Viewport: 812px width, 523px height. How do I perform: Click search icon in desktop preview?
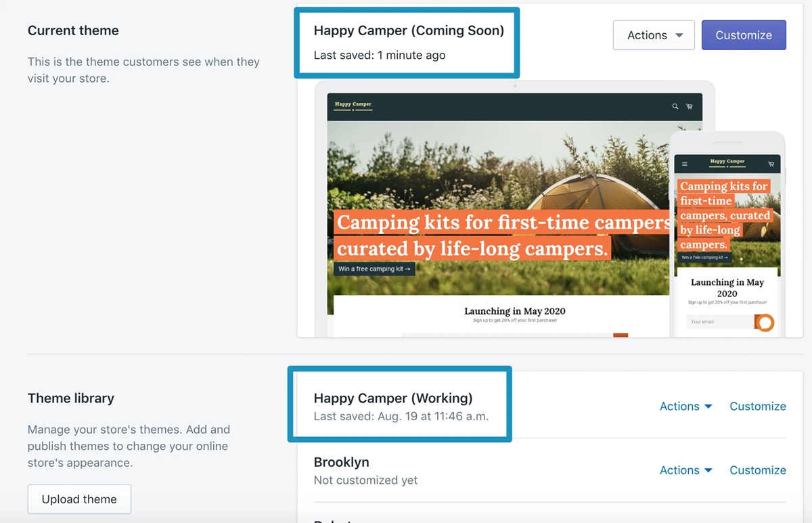pos(675,106)
